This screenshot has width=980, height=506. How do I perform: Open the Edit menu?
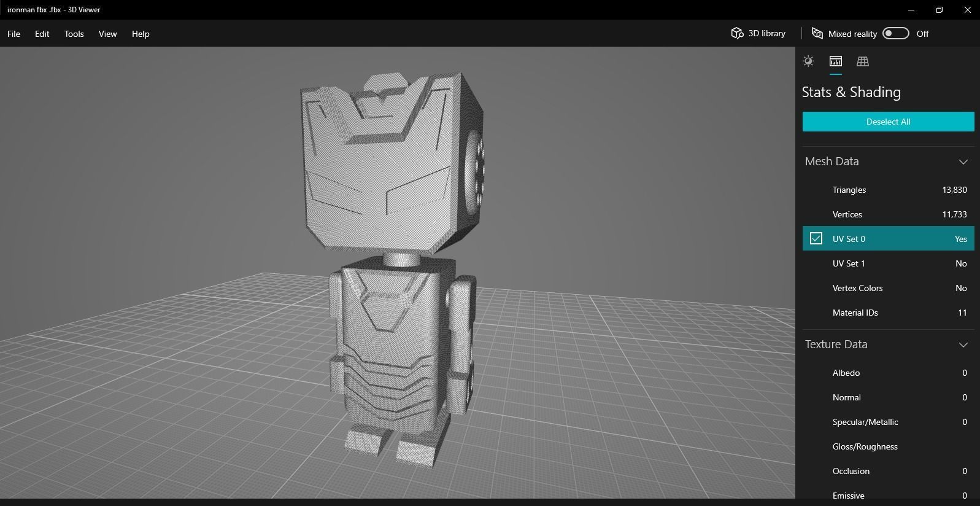pyautogui.click(x=42, y=34)
